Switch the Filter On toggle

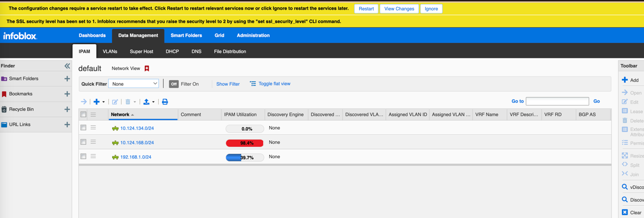[x=174, y=84]
